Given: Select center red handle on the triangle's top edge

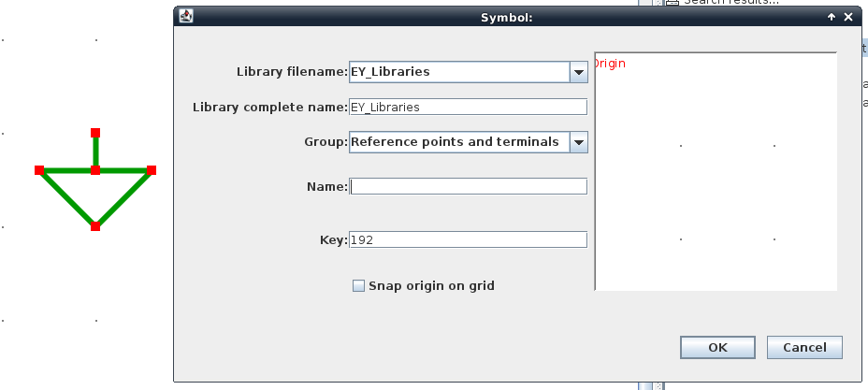Looking at the screenshot, I should pyautogui.click(x=95, y=170).
